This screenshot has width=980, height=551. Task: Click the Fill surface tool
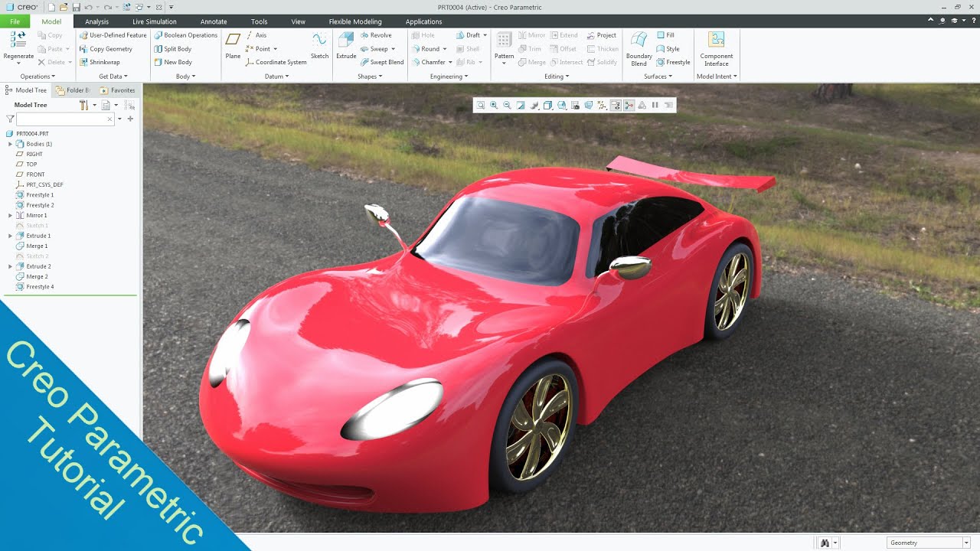pyautogui.click(x=665, y=35)
